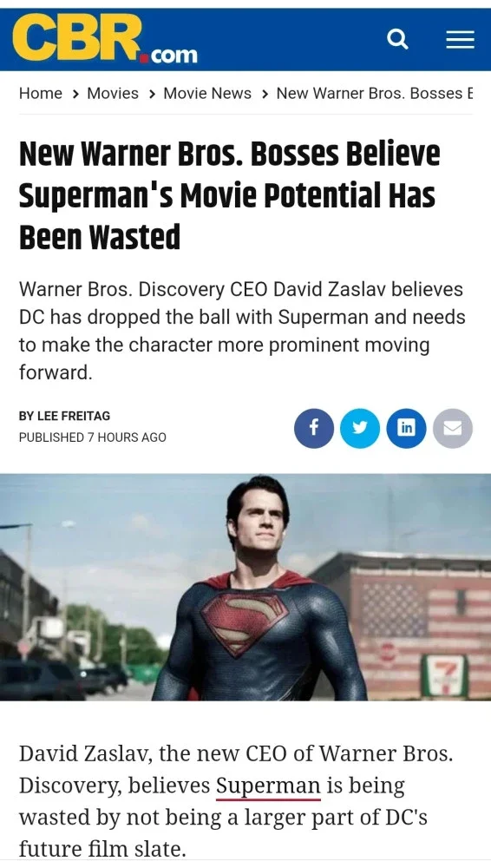The width and height of the screenshot is (491, 868).
Task: Click the Published 7 hours ago text
Action: tap(93, 437)
